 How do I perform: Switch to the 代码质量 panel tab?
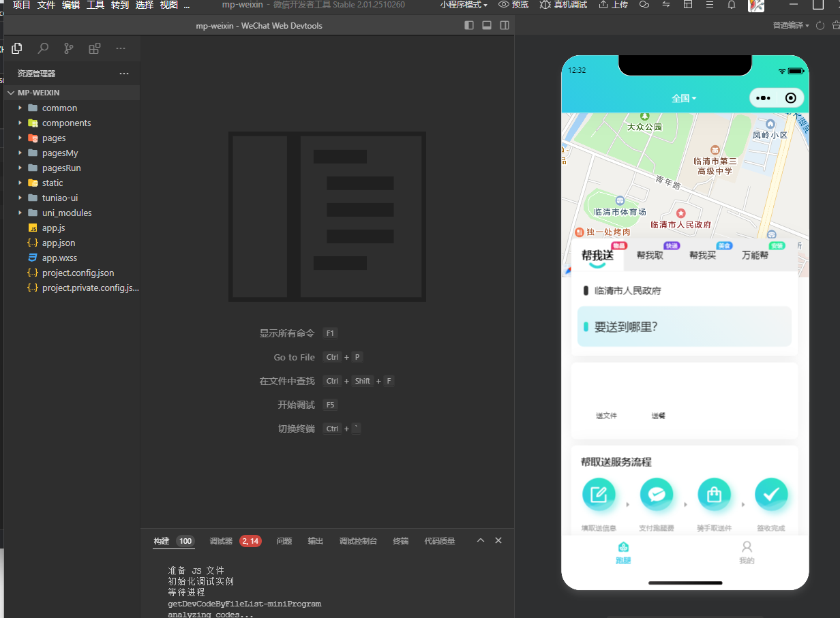coord(440,541)
